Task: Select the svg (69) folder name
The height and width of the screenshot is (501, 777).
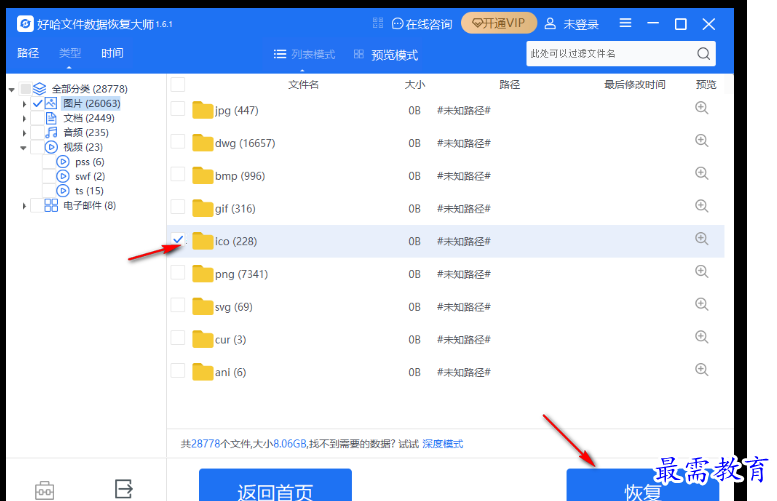Action: pyautogui.click(x=234, y=307)
